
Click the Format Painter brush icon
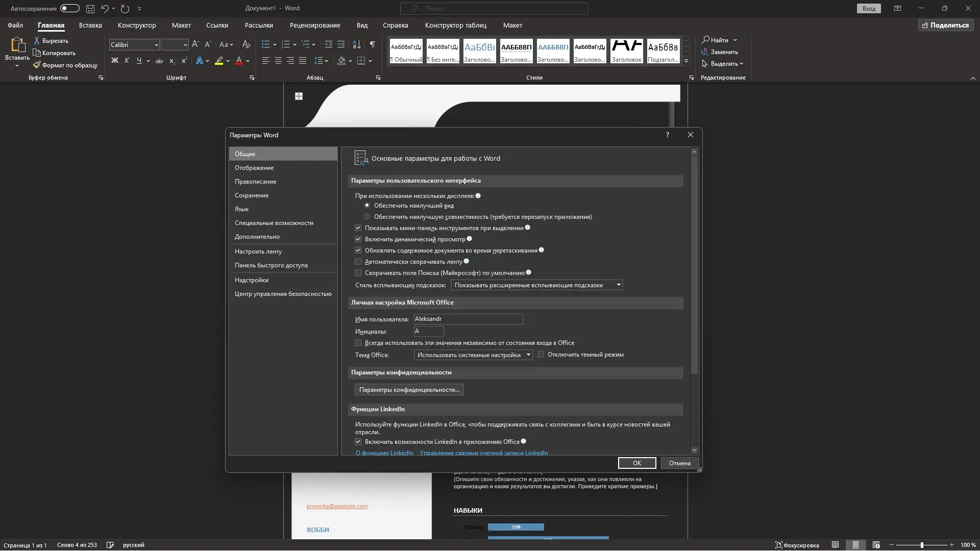[x=37, y=65]
